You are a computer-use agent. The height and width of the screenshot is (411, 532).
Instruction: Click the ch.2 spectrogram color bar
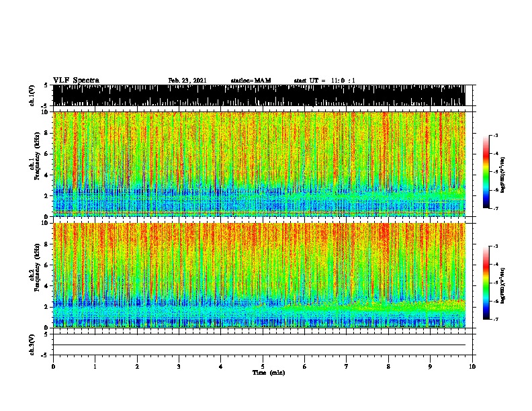(x=486, y=283)
